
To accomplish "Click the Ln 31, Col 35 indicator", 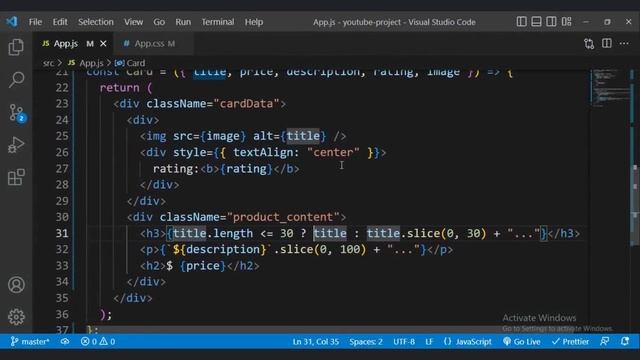I will pyautogui.click(x=316, y=341).
